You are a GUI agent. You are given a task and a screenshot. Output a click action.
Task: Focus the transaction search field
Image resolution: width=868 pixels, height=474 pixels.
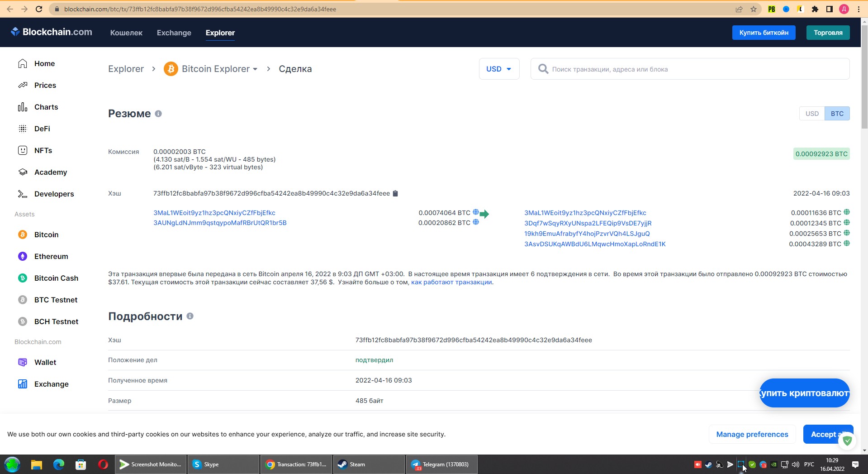(x=690, y=69)
